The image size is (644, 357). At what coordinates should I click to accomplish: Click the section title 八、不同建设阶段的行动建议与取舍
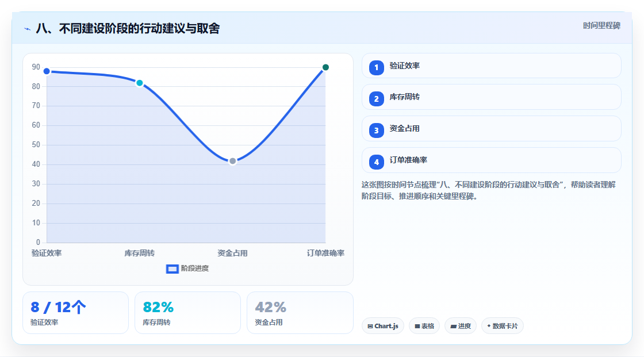tap(128, 28)
